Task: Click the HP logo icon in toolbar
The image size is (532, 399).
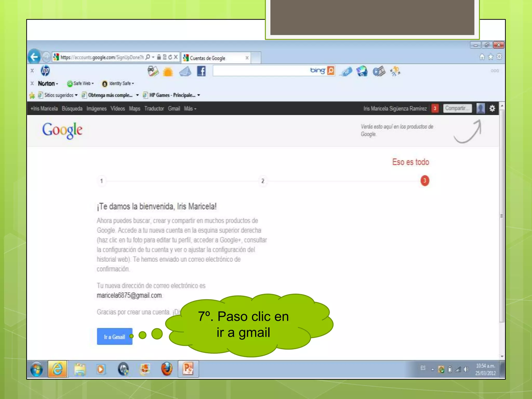Action: point(45,71)
